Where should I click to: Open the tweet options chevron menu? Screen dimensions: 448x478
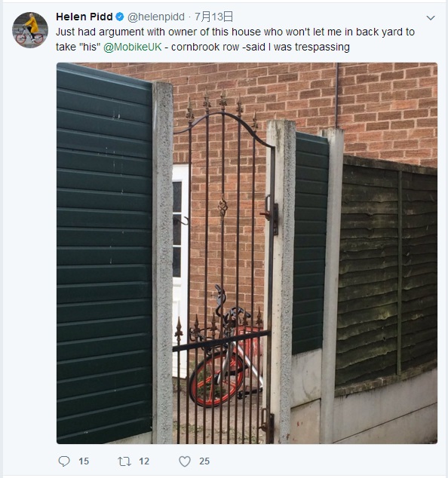[431, 17]
